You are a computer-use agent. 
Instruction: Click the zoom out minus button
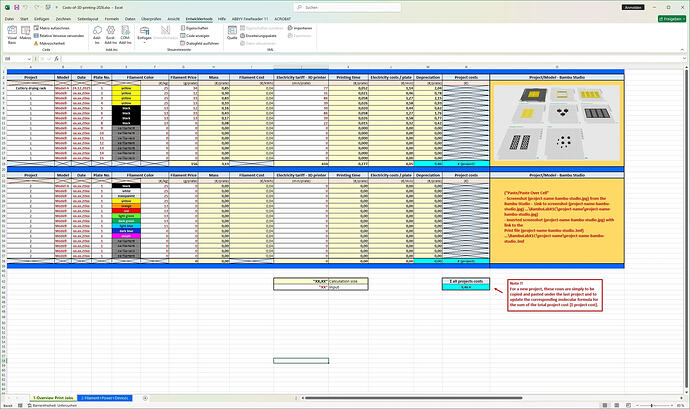pyautogui.click(x=635, y=405)
